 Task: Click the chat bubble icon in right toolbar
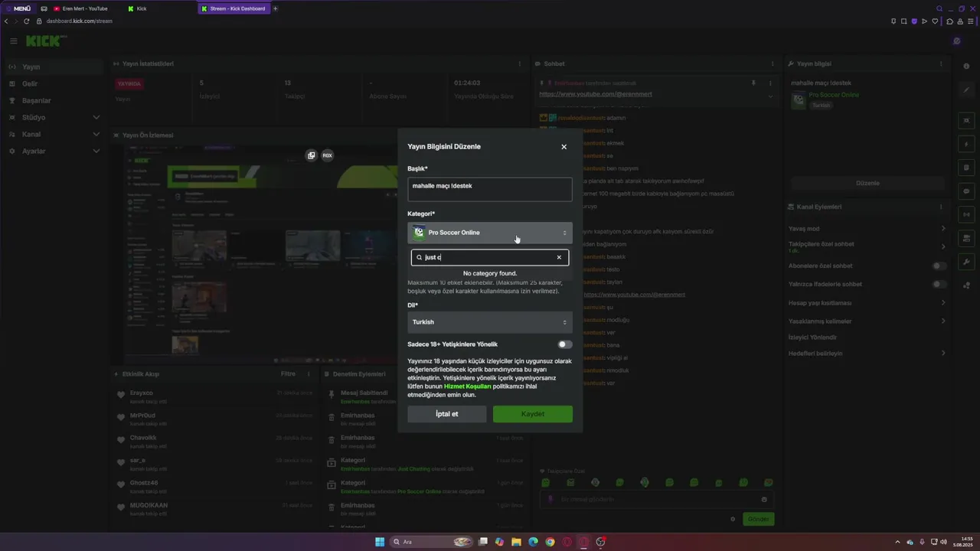coord(966,191)
